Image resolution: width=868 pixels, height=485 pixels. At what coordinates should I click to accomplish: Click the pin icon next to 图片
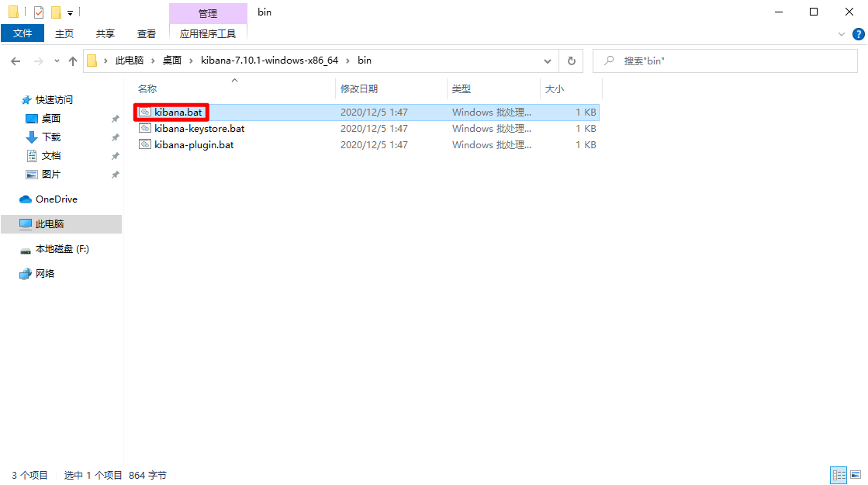tap(115, 175)
